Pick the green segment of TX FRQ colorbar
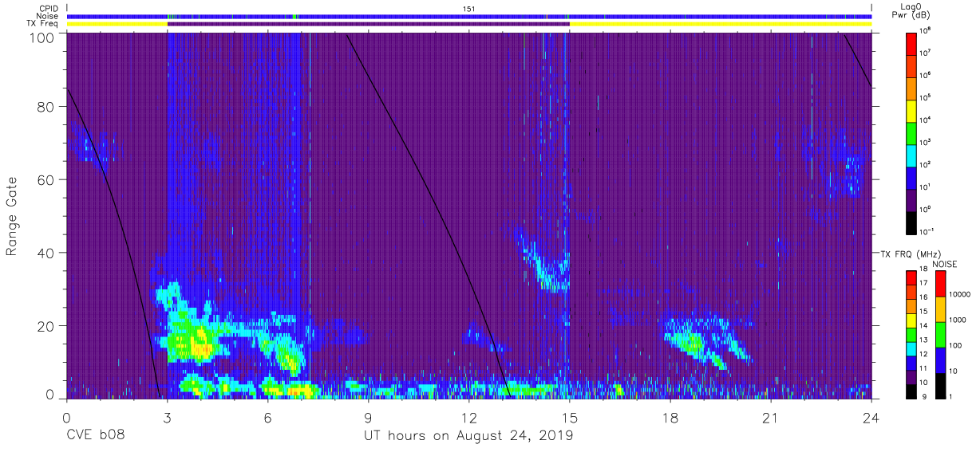The image size is (980, 452). [911, 334]
